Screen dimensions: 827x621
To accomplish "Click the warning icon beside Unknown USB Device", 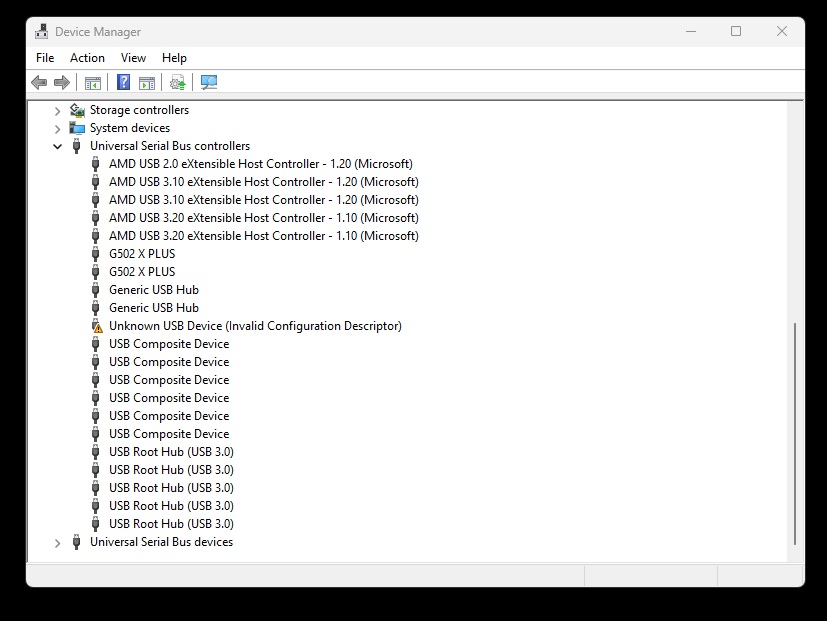I will point(97,326).
